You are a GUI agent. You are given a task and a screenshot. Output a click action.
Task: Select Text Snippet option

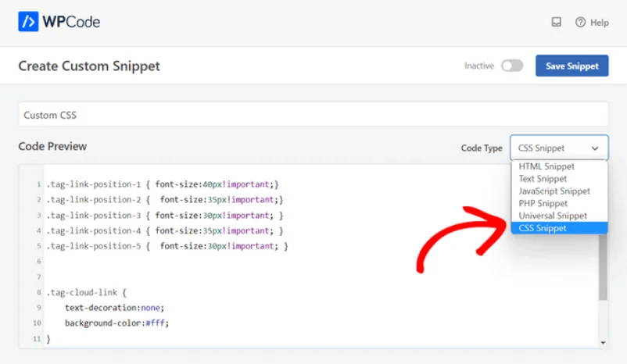coord(559,179)
